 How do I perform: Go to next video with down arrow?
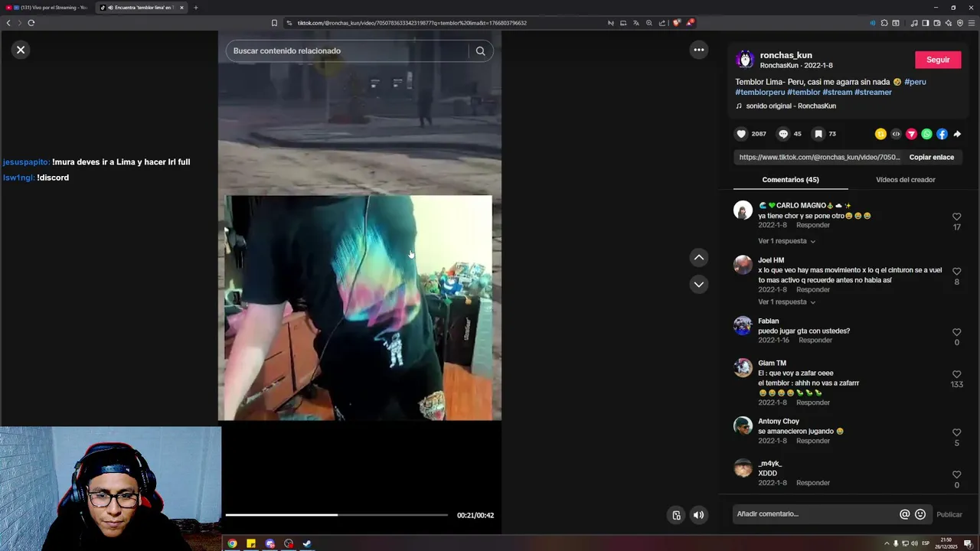click(x=698, y=284)
